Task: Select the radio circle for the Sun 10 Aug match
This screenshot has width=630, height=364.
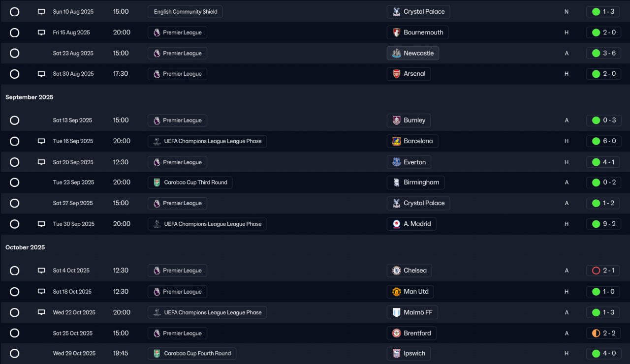Action: (x=15, y=12)
